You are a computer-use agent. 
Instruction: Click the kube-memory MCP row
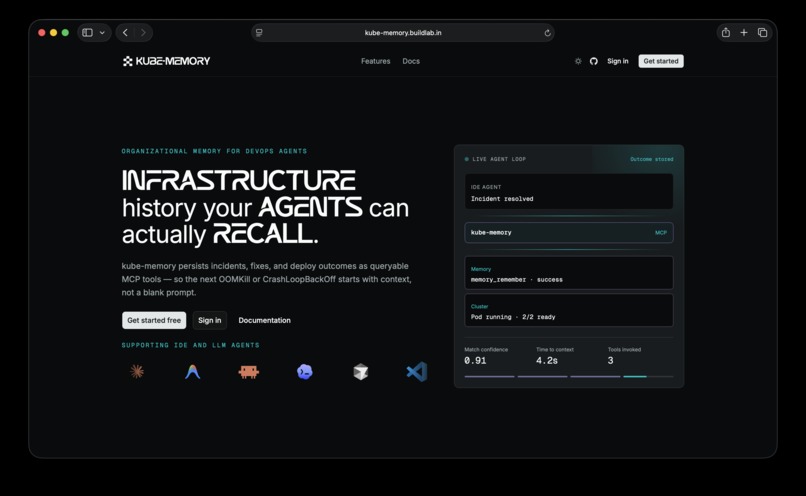coord(569,233)
